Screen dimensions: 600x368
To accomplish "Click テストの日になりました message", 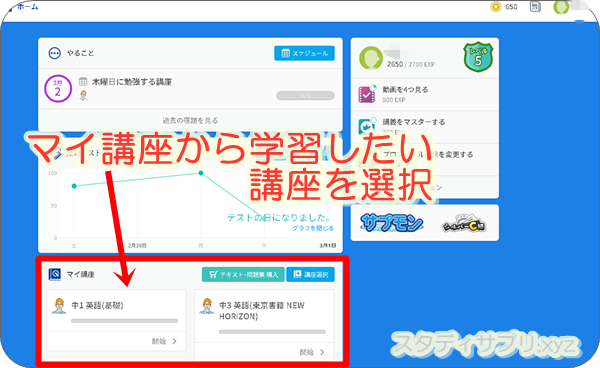I will tap(279, 217).
